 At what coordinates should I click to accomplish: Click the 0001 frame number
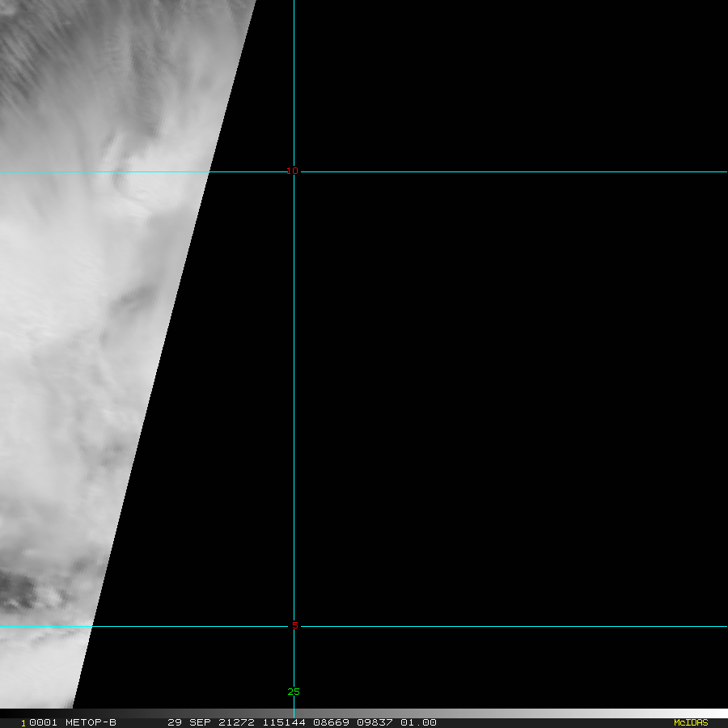point(43,722)
